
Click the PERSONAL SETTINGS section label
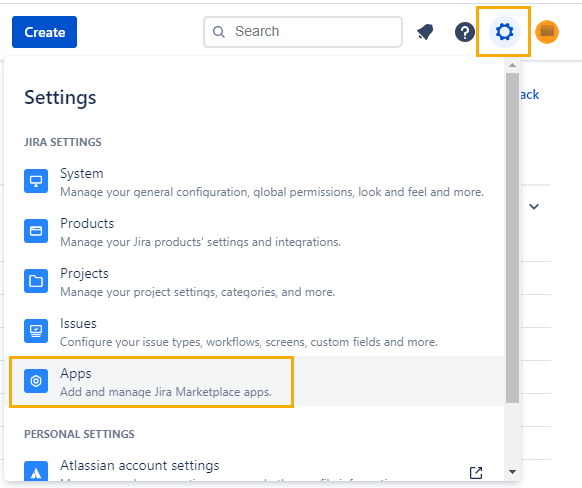[x=79, y=434]
